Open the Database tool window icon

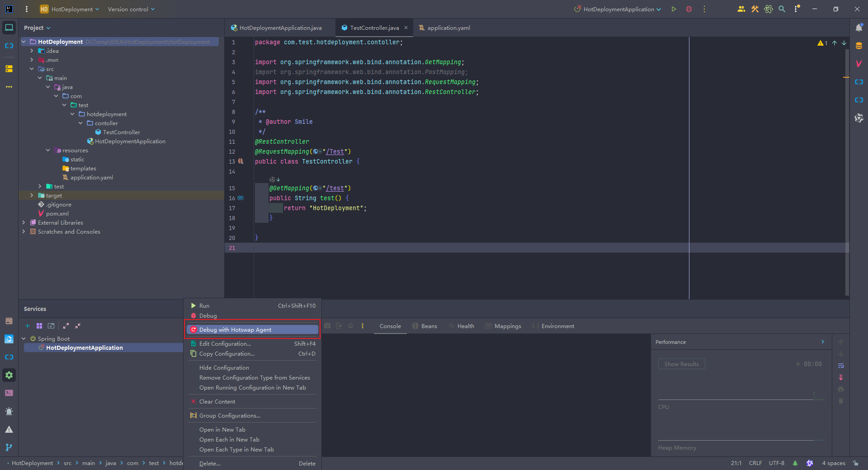point(859,46)
